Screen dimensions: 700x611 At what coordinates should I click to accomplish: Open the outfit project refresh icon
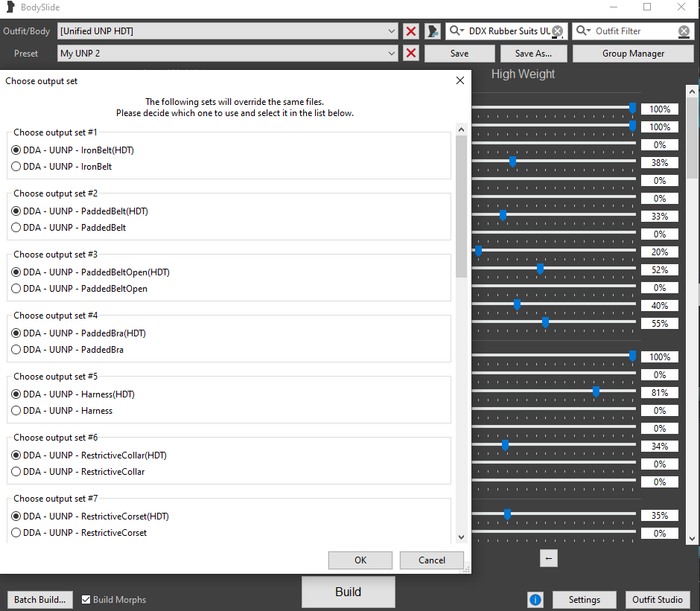pos(432,31)
